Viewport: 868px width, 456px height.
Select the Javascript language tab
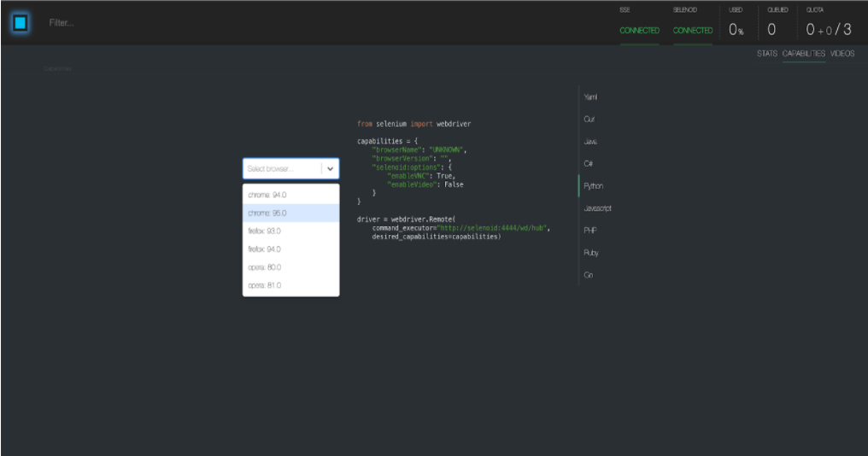click(597, 208)
